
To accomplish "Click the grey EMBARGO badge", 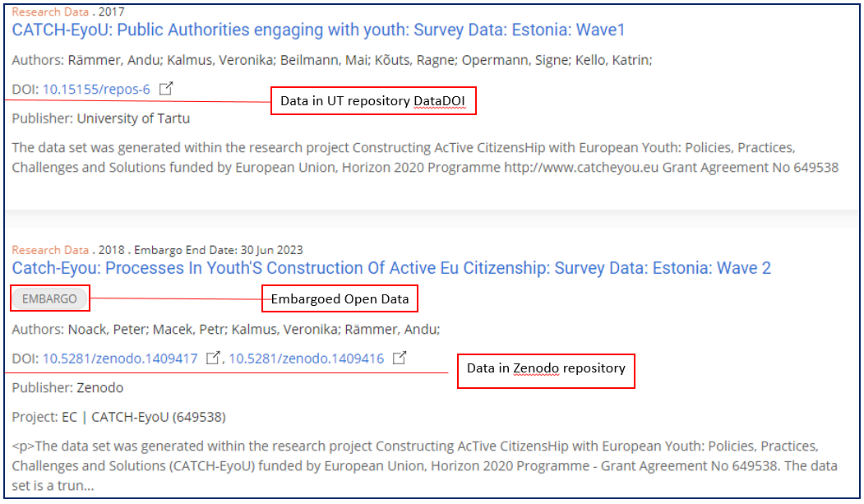I will coord(49,298).
